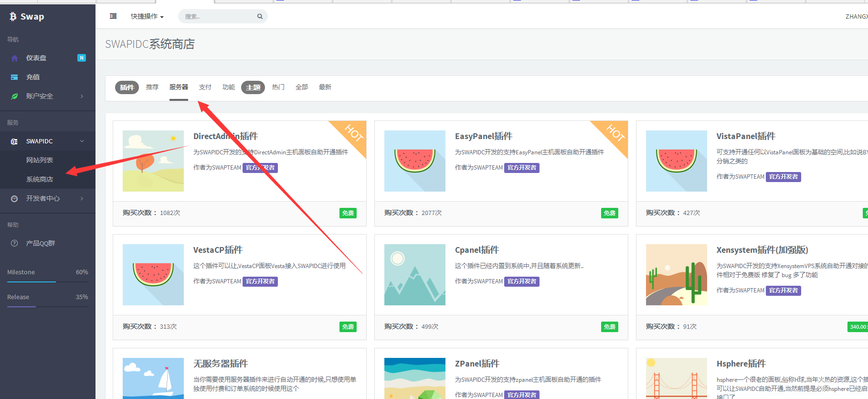The width and height of the screenshot is (868, 399).
Task: Open the 仪表盘 dashboard home icon
Action: coord(14,58)
